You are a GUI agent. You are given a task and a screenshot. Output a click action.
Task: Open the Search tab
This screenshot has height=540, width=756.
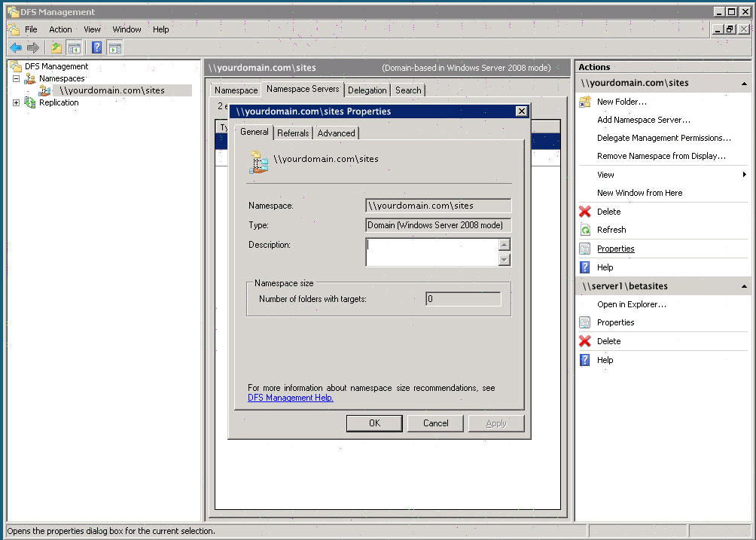[408, 90]
